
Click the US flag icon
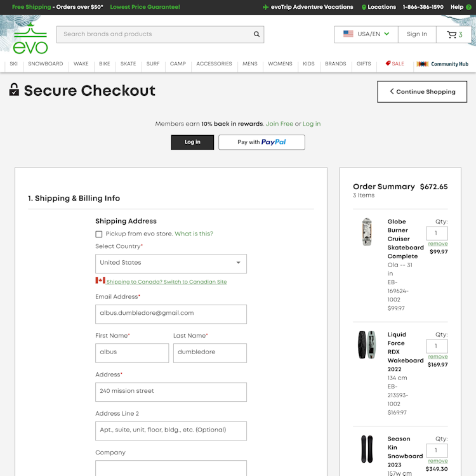pyautogui.click(x=348, y=34)
